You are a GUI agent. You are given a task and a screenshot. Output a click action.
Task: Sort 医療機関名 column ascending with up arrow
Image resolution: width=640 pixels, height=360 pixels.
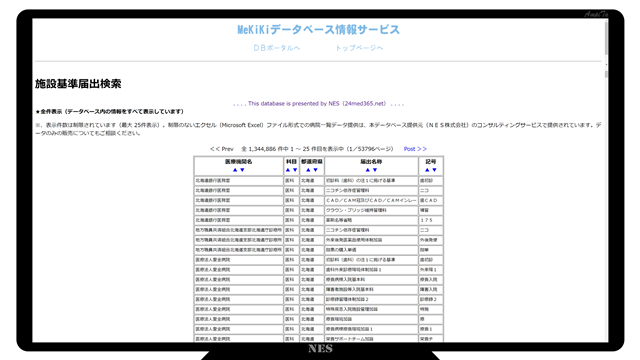coord(235,170)
